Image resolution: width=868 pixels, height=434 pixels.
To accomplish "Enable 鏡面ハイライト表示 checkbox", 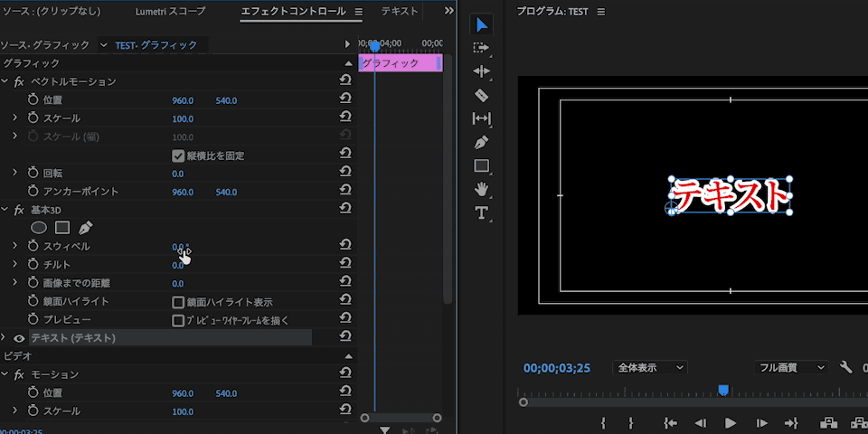I will pos(178,302).
